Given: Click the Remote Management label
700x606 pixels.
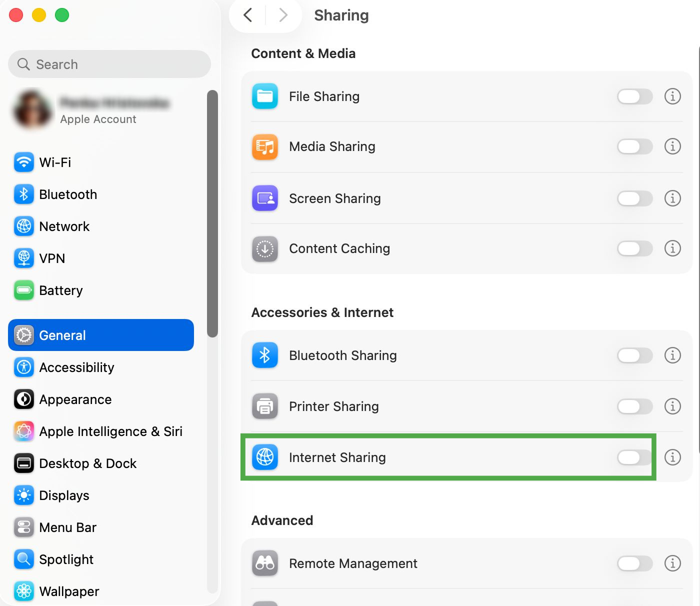Looking at the screenshot, I should tap(353, 563).
